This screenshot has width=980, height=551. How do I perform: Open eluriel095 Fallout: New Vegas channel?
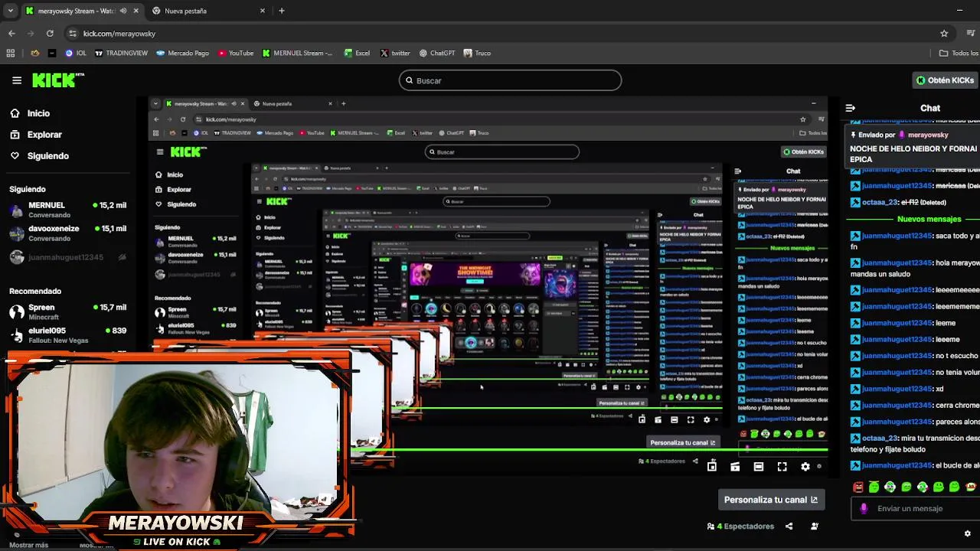pos(67,334)
